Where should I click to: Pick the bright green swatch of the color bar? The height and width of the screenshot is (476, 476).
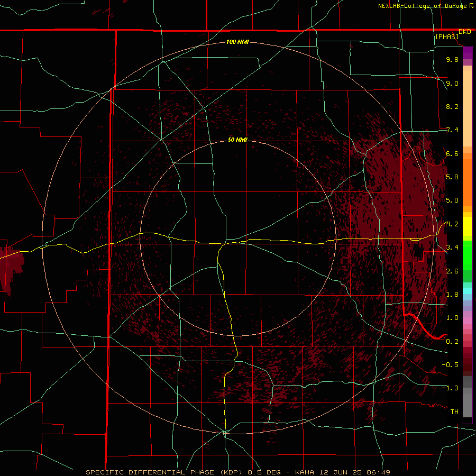coord(467,255)
